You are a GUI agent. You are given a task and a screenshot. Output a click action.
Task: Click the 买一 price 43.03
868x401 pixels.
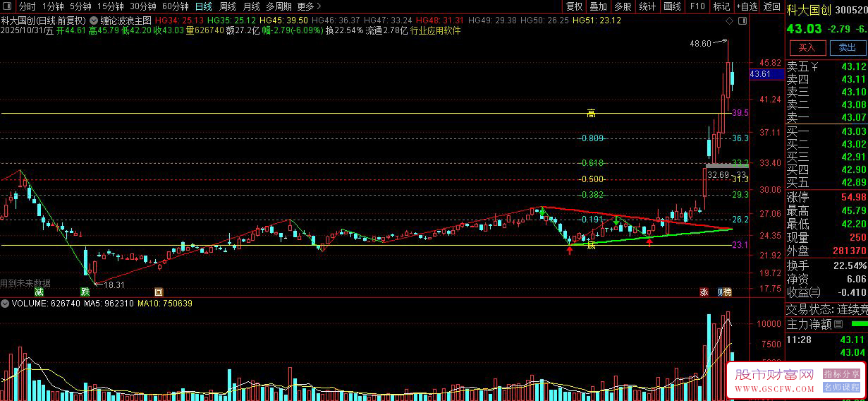[852, 131]
